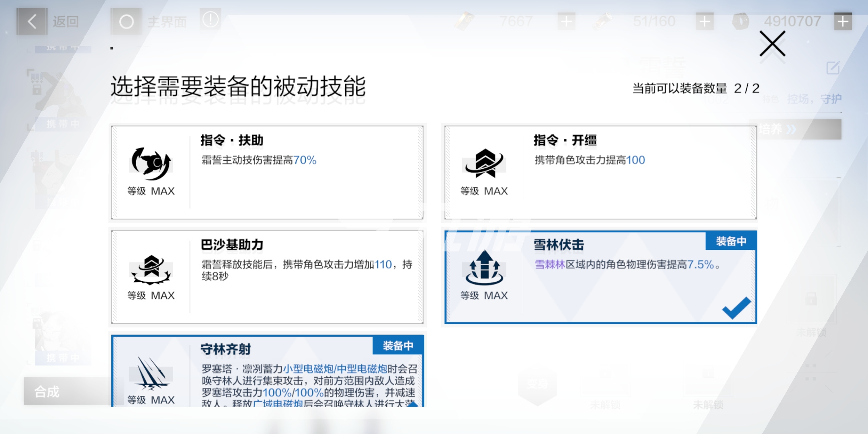Click the 主界面 menu label
Image resolution: width=868 pixels, height=434 pixels.
(167, 22)
